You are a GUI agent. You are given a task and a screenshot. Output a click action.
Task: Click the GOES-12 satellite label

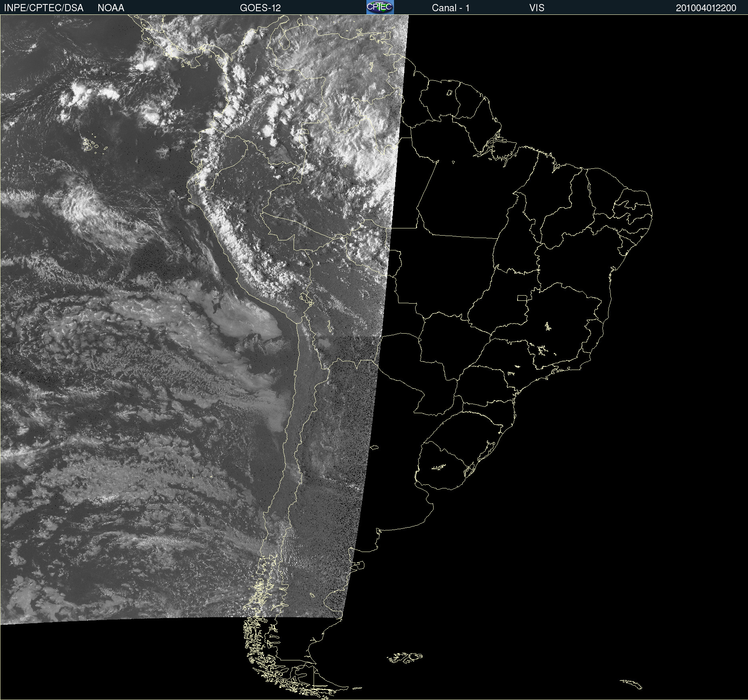(260, 8)
